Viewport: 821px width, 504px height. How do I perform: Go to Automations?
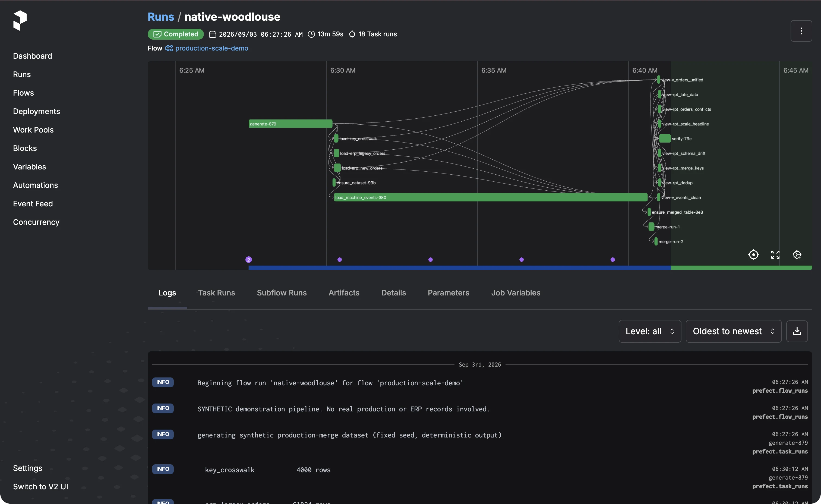tap(36, 185)
